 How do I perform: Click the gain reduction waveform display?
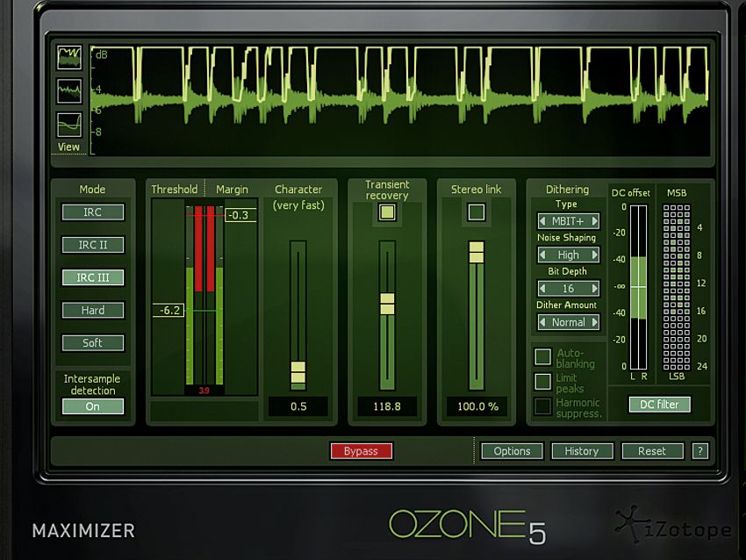(x=399, y=100)
